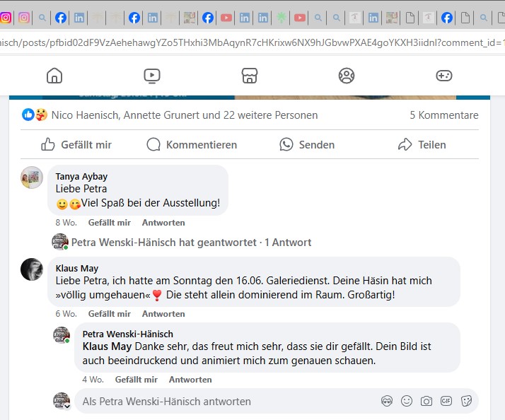Go to Facebook Marketplace icon
Screen dimensions: 505x420
pos(248,76)
